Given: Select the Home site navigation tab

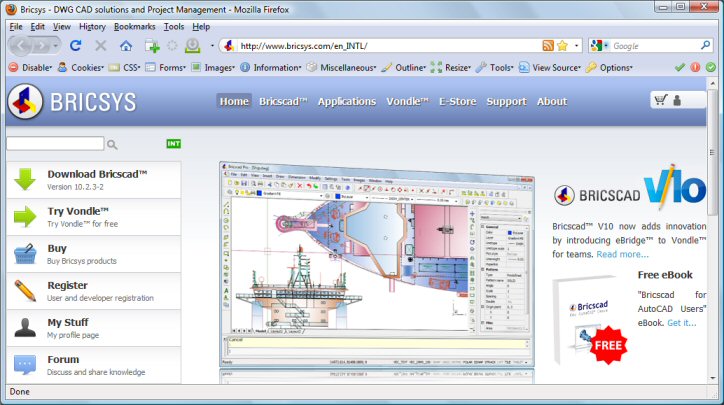Looking at the screenshot, I should (x=234, y=101).
